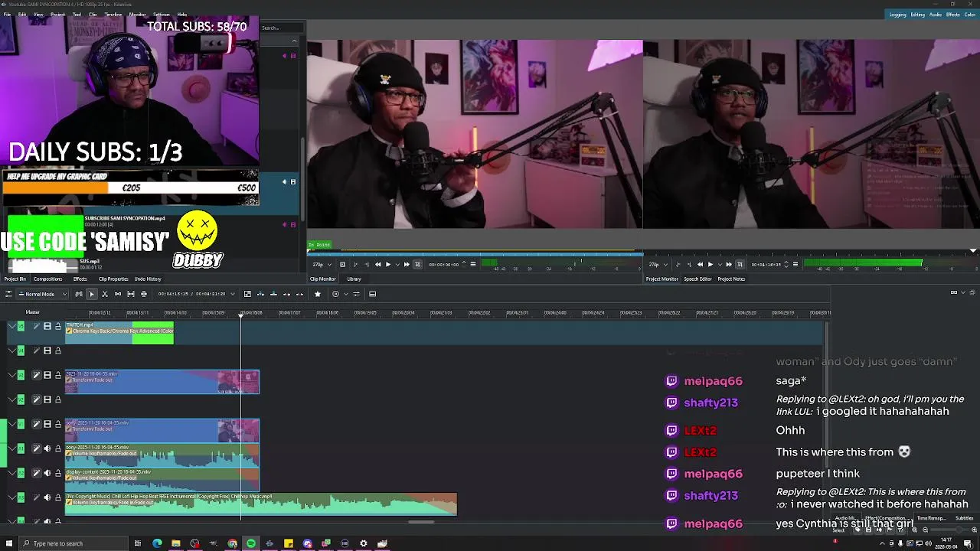Click the project bin Search field
Screen dimensions: 980x551
click(x=282, y=28)
